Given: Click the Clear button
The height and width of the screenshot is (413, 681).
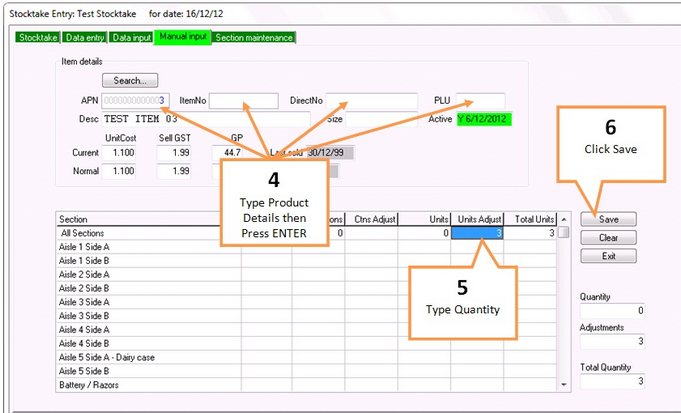Looking at the screenshot, I should coord(608,238).
